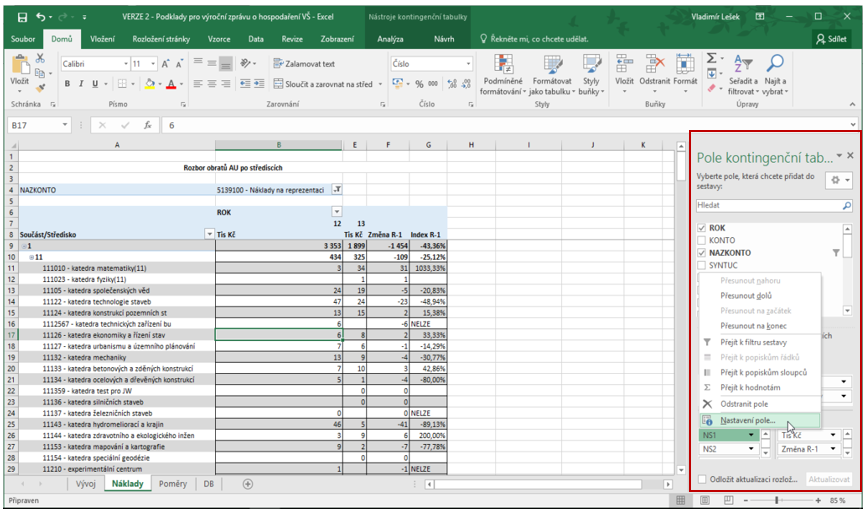The height and width of the screenshot is (512, 866).
Task: Click the Zalamovat text button
Action: [x=304, y=64]
